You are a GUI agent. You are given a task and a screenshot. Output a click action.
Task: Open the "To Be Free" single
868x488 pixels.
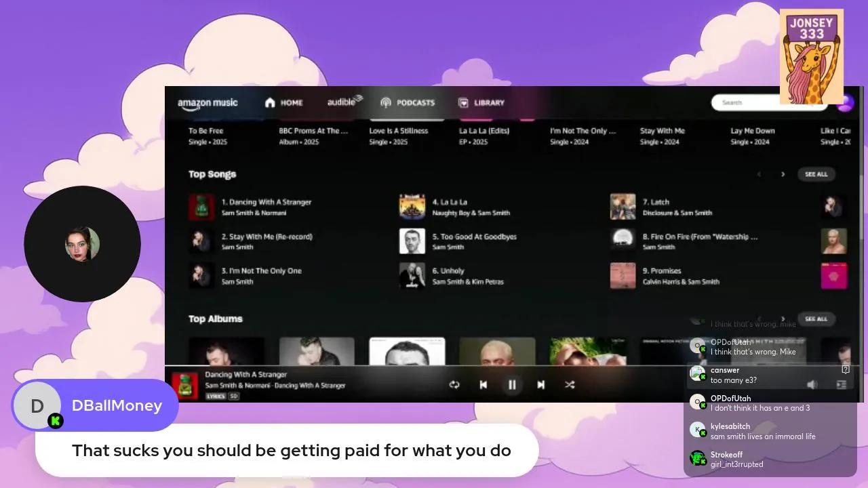click(x=206, y=131)
